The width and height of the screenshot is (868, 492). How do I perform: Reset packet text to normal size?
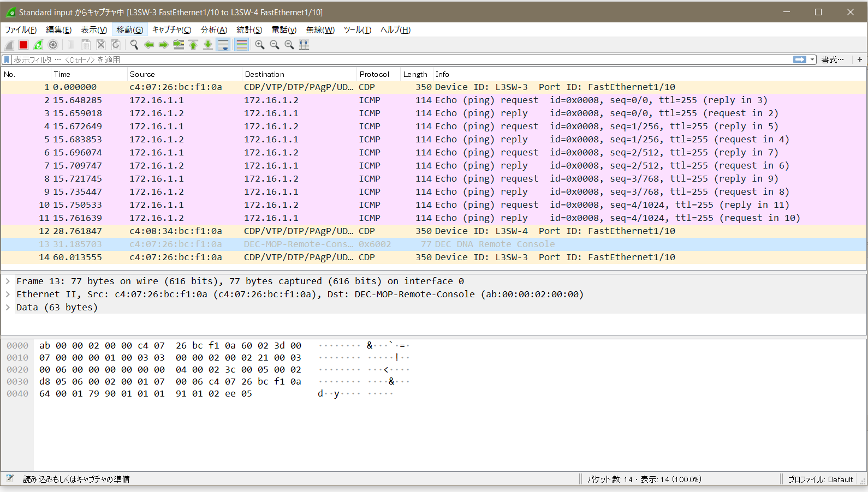coord(289,45)
